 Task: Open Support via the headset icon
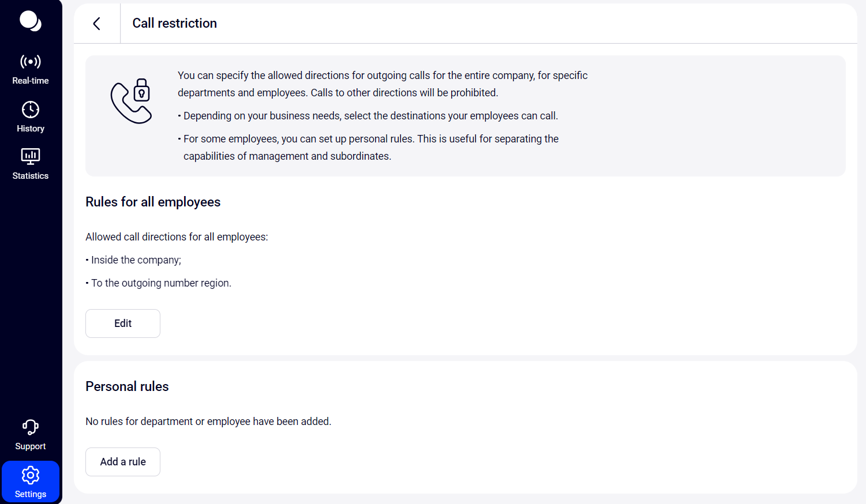(x=31, y=427)
